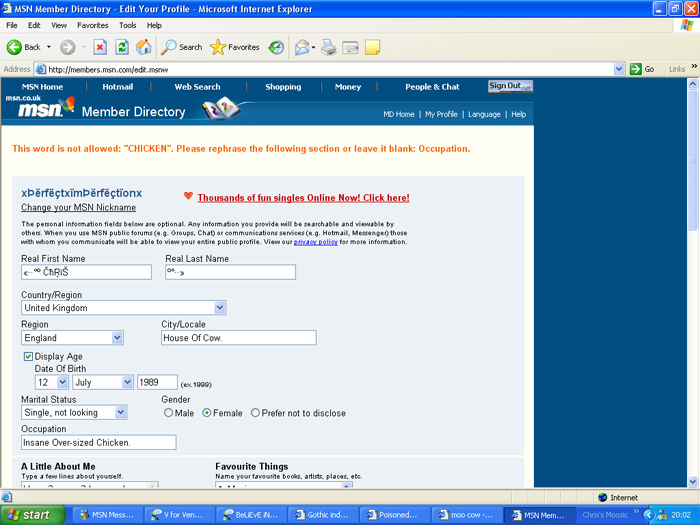Screen dimensions: 700x525
Task: Open the View menu
Action: (59, 25)
